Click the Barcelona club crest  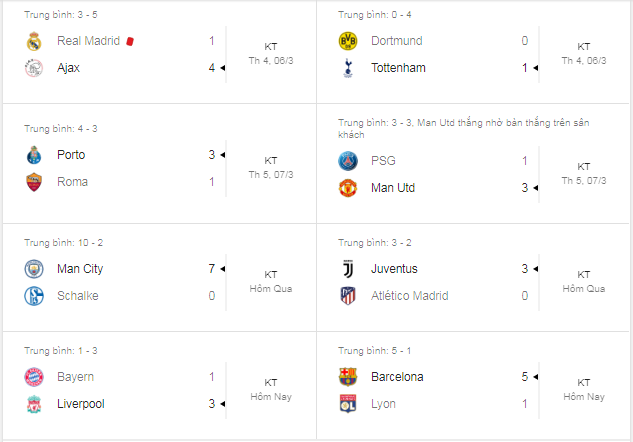coord(348,377)
